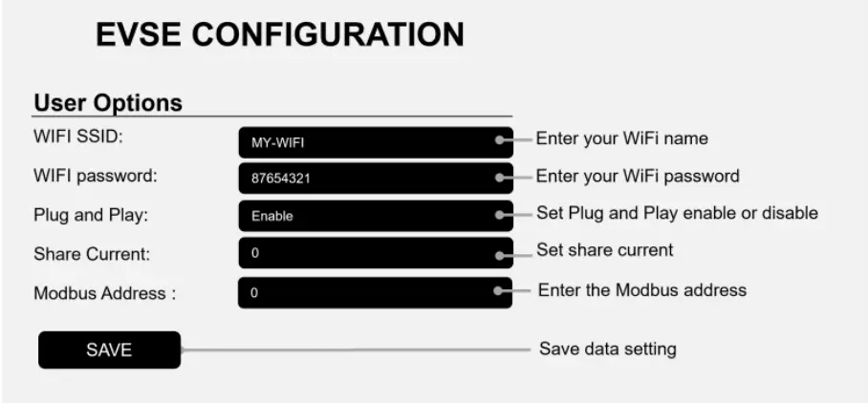The width and height of the screenshot is (868, 403).
Task: Click "Set Plug and Play enable or disable" text
Action: point(677,213)
